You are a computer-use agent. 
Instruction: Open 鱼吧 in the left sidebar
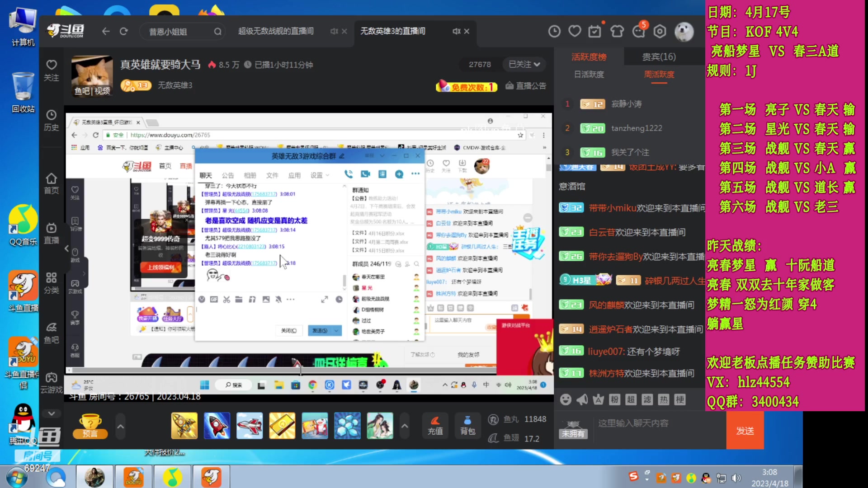coord(52,333)
